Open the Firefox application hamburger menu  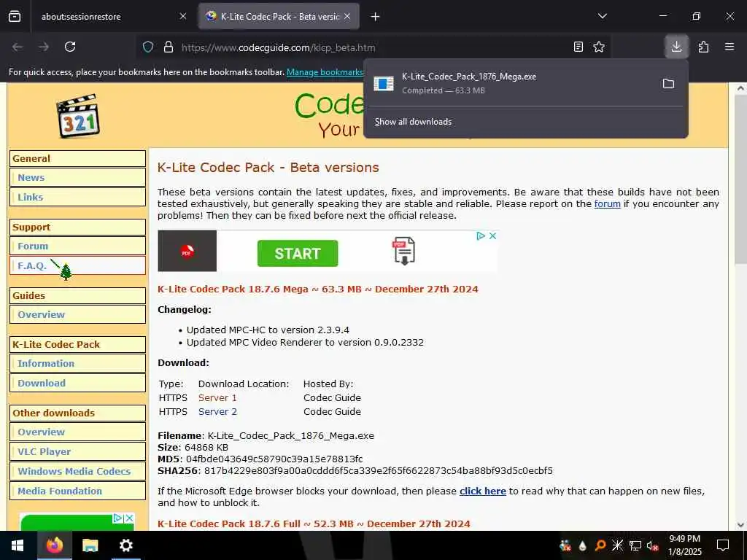(x=729, y=47)
